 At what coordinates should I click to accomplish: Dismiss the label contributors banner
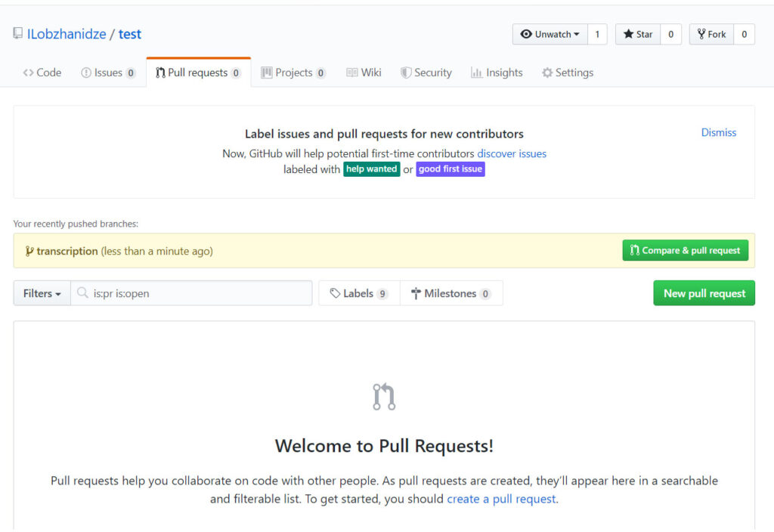pyautogui.click(x=718, y=132)
